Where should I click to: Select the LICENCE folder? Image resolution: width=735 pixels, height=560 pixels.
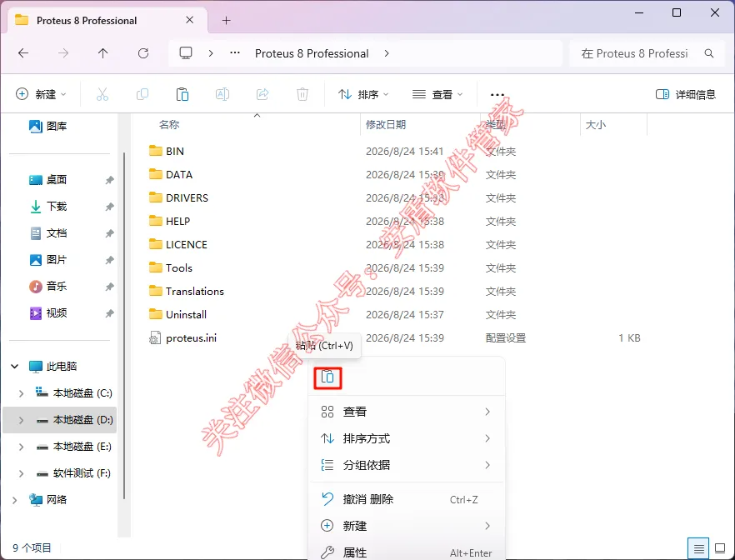178,245
